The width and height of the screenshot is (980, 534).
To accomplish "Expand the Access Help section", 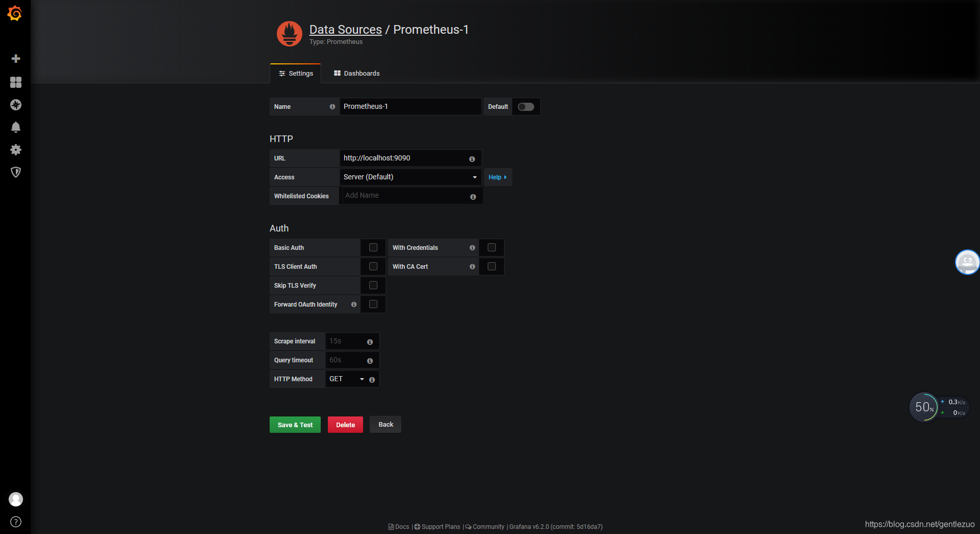I will pos(498,177).
